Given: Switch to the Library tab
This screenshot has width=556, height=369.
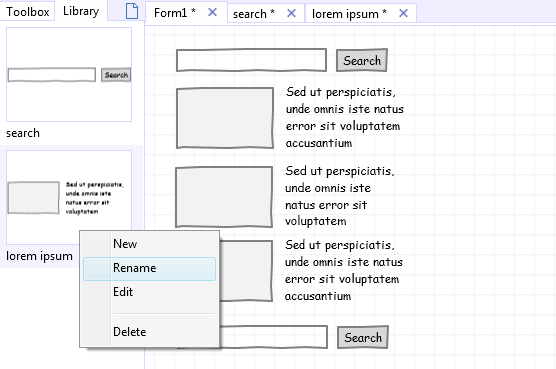Looking at the screenshot, I should click(81, 11).
